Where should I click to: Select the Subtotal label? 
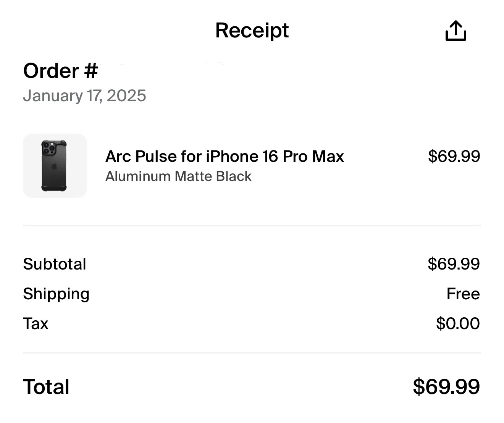click(x=55, y=264)
